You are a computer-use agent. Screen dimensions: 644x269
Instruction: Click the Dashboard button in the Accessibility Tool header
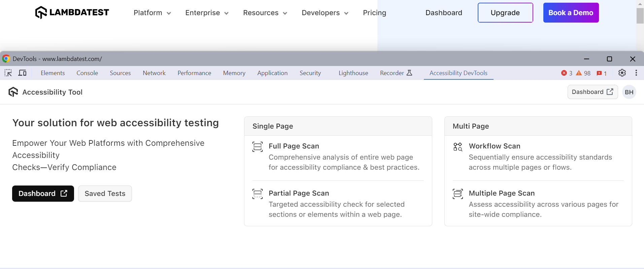pyautogui.click(x=592, y=92)
